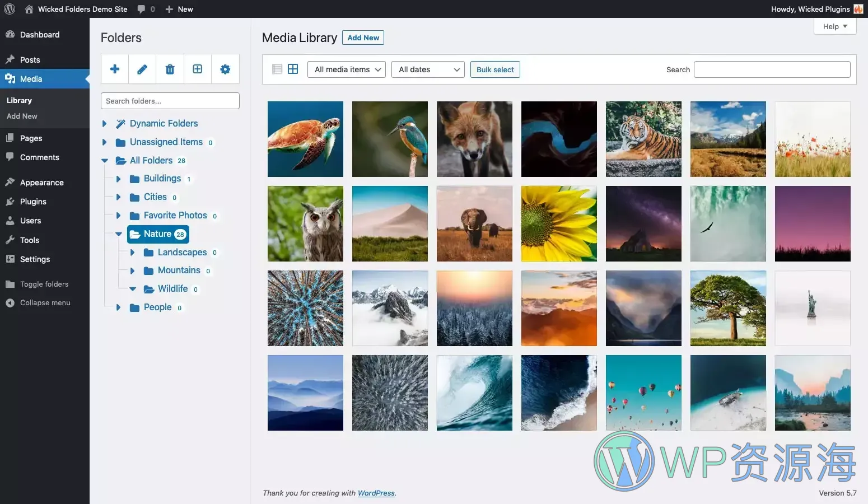Click the add new folder plus icon
The height and width of the screenshot is (504, 868).
(x=115, y=69)
